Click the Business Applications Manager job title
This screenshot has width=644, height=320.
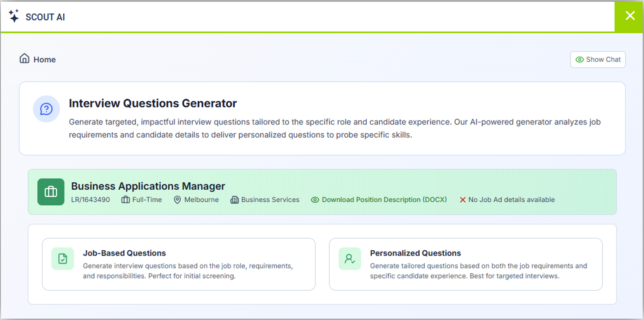click(x=148, y=186)
